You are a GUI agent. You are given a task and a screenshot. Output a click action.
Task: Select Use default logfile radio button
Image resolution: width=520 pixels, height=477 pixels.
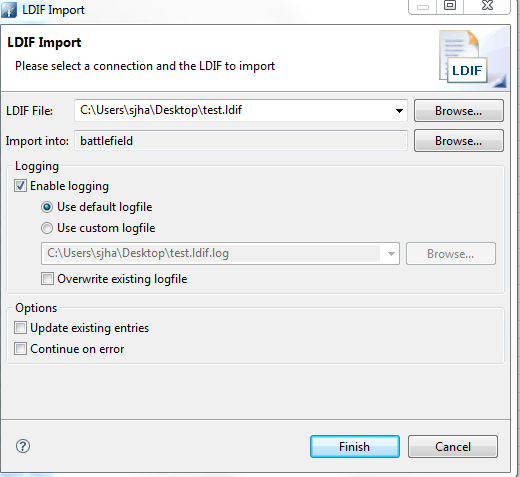click(47, 207)
